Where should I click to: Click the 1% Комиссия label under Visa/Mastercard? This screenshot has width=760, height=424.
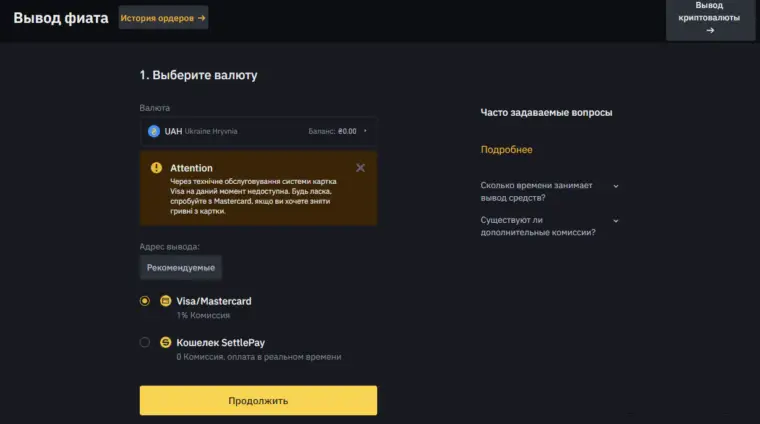click(203, 315)
